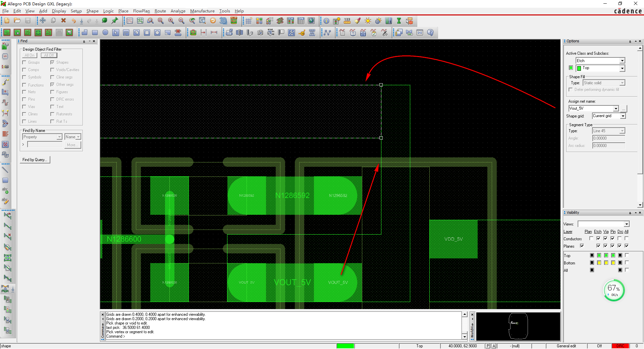This screenshot has width=644, height=349.
Task: Click the ODB++ export icon
Action: coord(229,33)
